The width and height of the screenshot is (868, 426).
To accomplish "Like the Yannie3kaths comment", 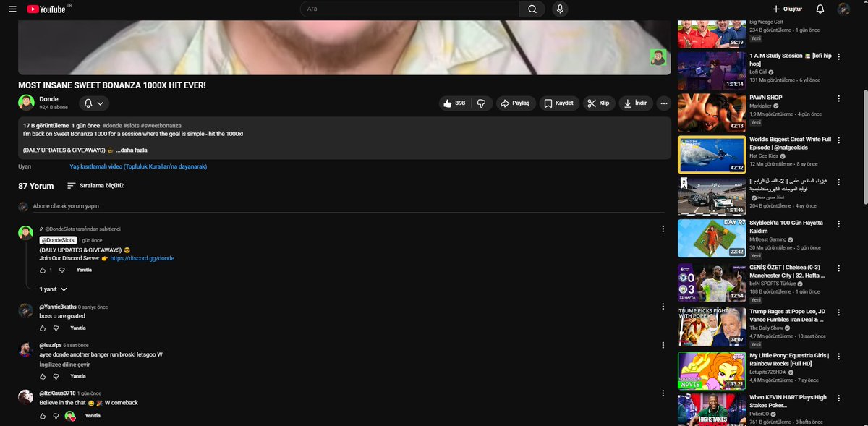I will click(43, 328).
